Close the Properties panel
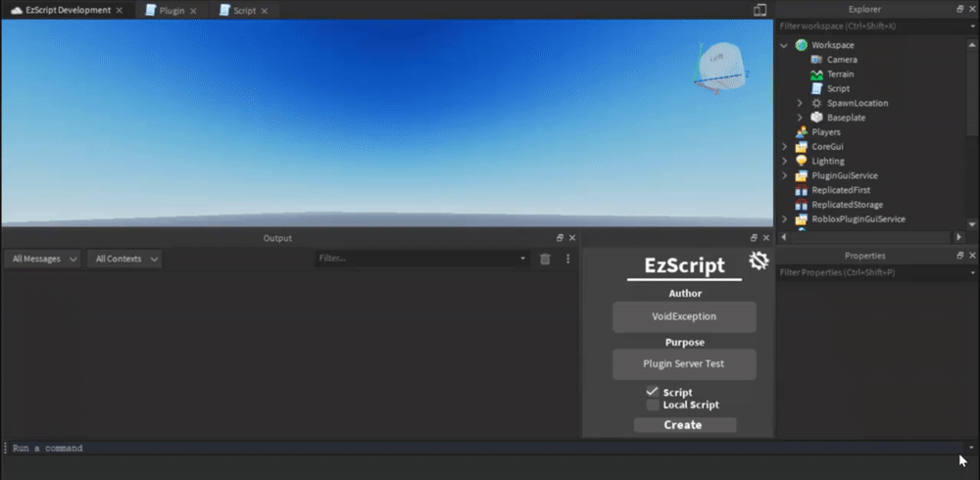980x480 pixels. click(972, 256)
